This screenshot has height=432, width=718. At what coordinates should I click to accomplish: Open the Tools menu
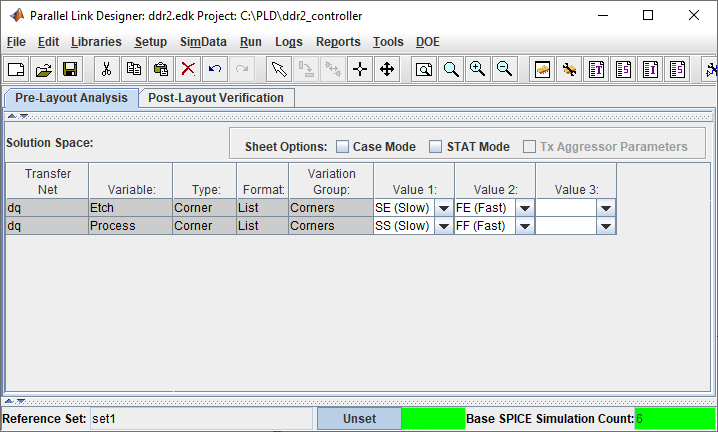(388, 42)
